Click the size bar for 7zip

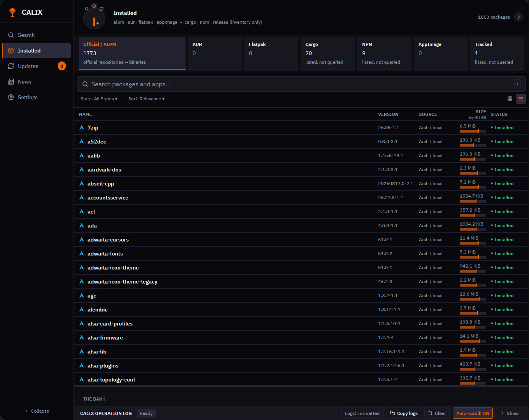point(473,131)
